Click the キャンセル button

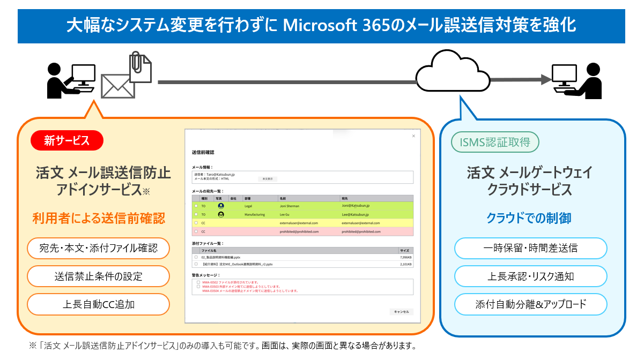click(x=401, y=312)
